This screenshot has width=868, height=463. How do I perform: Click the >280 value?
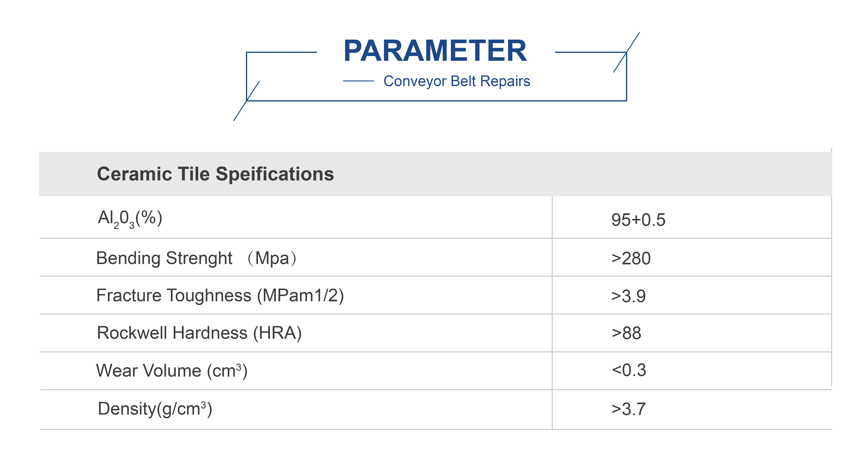click(x=631, y=259)
